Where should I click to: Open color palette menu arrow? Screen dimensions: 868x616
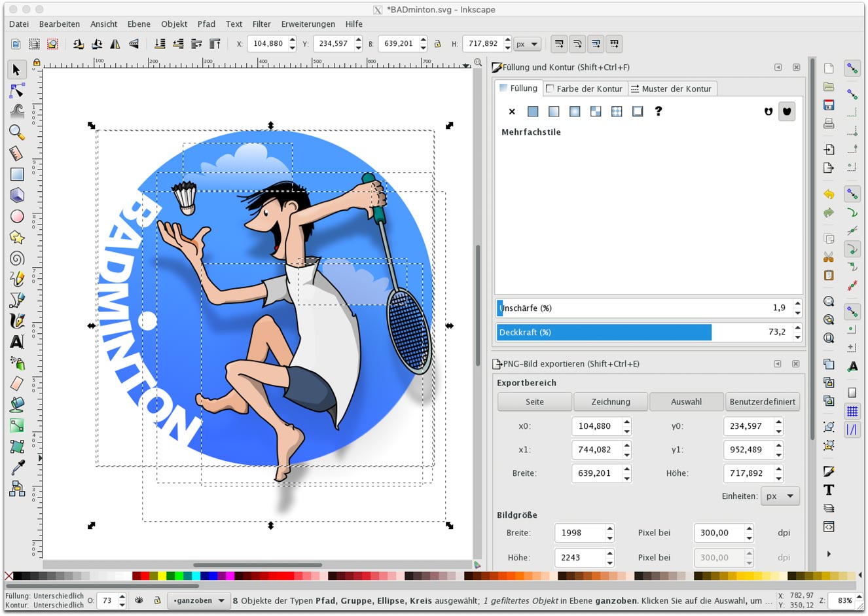(x=859, y=575)
